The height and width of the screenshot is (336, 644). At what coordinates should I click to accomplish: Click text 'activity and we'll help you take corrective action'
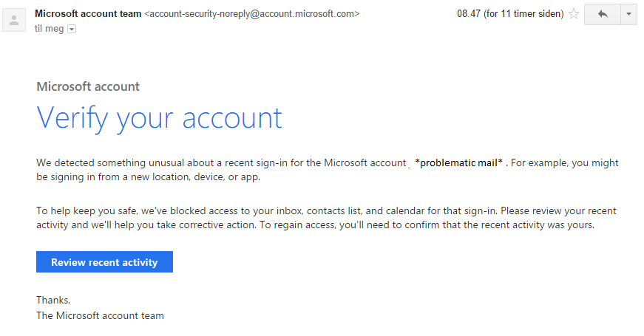[146, 224]
